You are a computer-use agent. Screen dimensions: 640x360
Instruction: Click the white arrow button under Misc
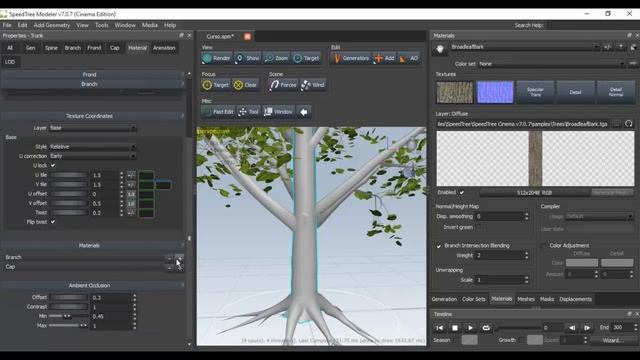(x=304, y=112)
